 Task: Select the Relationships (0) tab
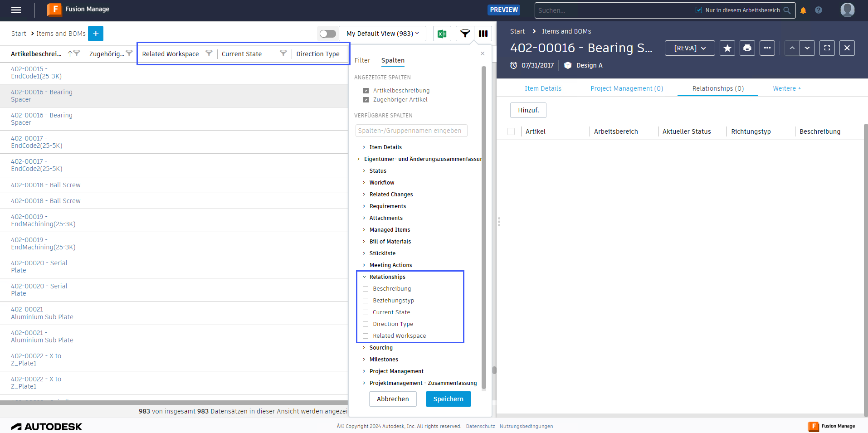(718, 88)
